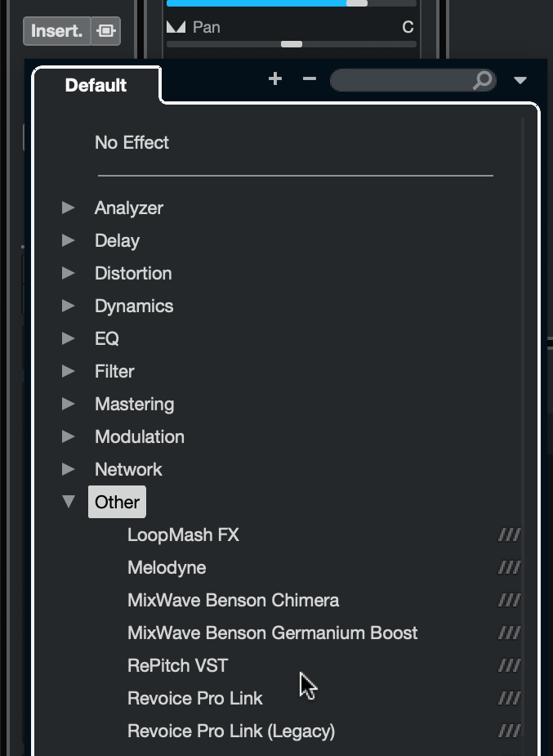553x756 pixels.
Task: Click the icon beside the Insert button
Action: pos(106,31)
